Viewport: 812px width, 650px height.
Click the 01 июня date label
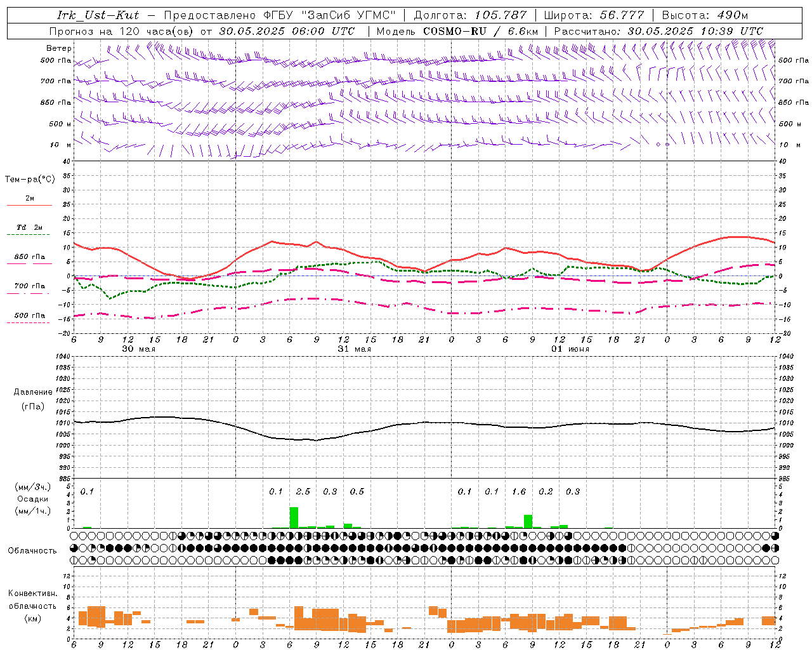pos(570,349)
